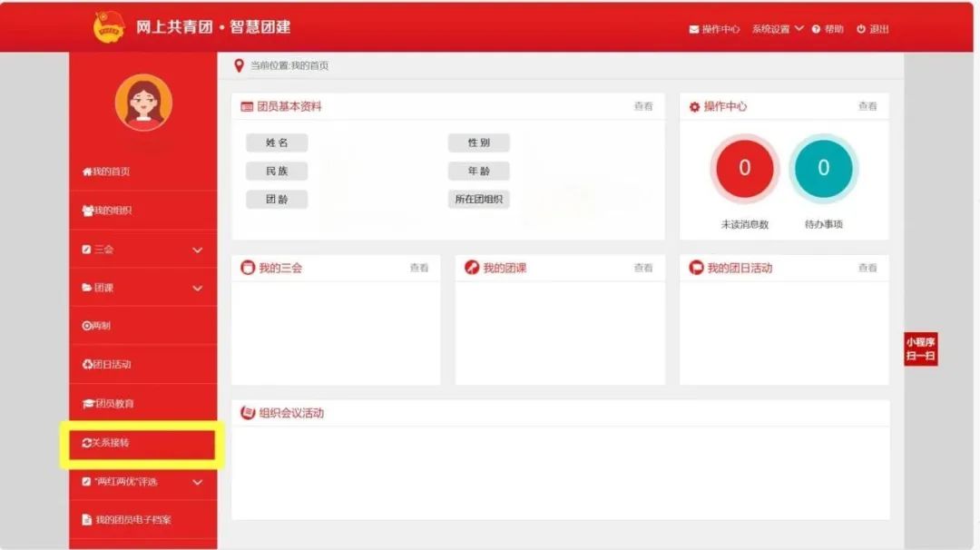Click the 退出 logout button

(873, 29)
